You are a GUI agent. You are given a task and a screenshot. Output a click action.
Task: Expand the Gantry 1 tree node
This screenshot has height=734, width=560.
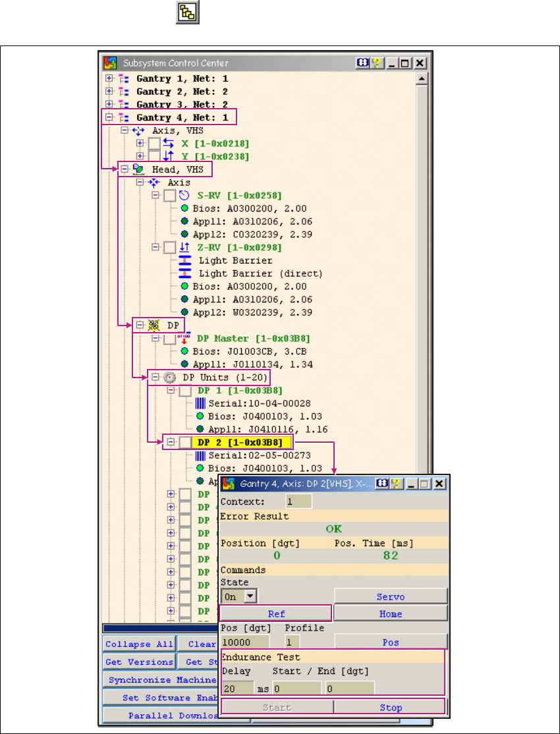tap(109, 78)
